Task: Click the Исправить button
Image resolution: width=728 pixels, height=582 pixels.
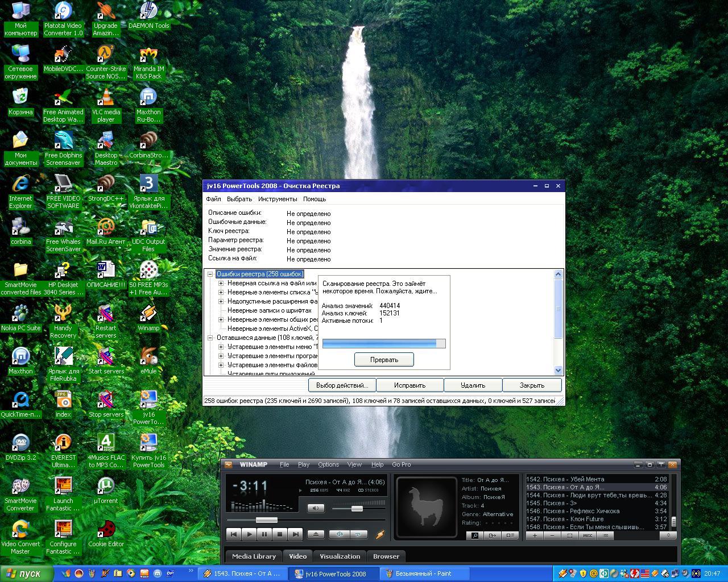Action: [409, 385]
